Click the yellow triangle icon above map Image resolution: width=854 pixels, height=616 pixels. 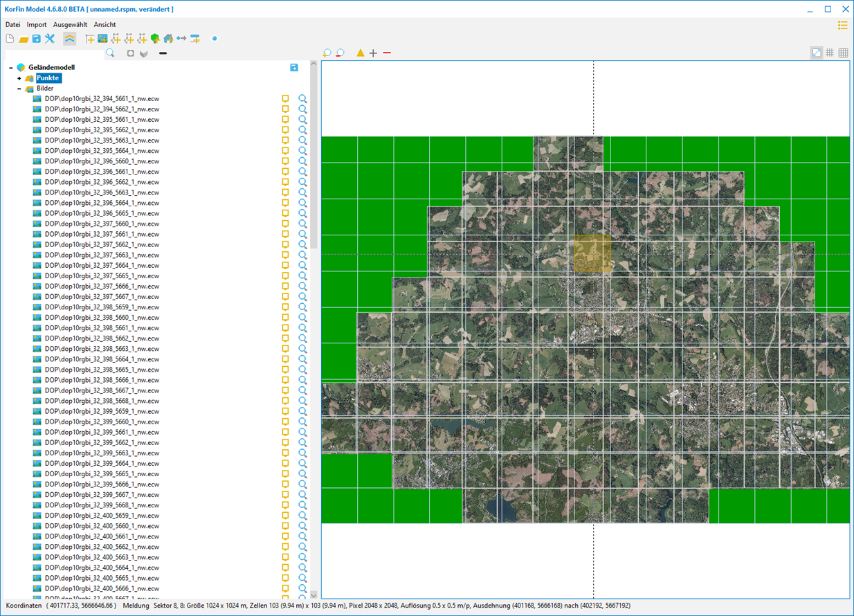point(360,53)
